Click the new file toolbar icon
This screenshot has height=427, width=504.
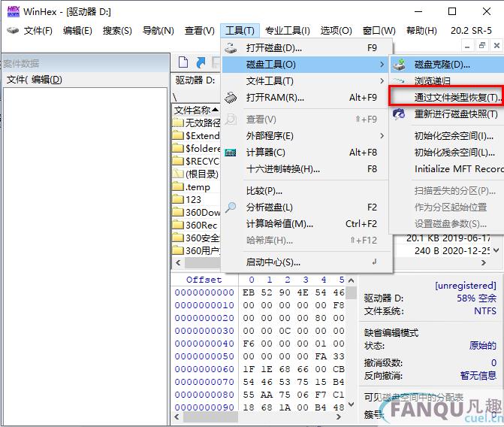183,62
